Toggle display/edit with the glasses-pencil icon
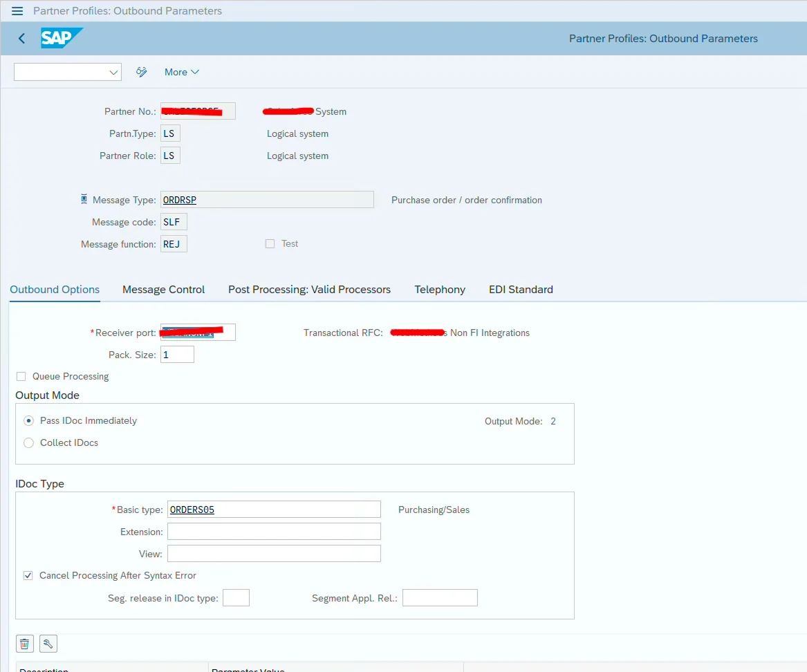 pos(141,71)
